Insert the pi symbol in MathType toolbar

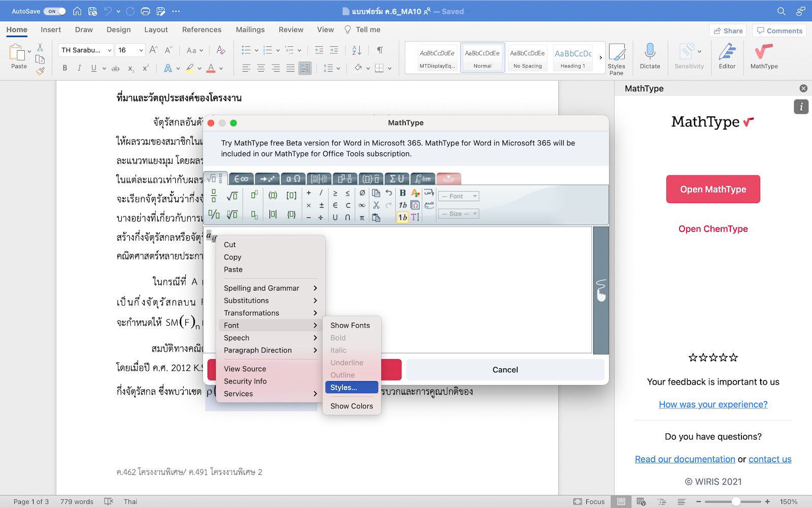coord(362,217)
